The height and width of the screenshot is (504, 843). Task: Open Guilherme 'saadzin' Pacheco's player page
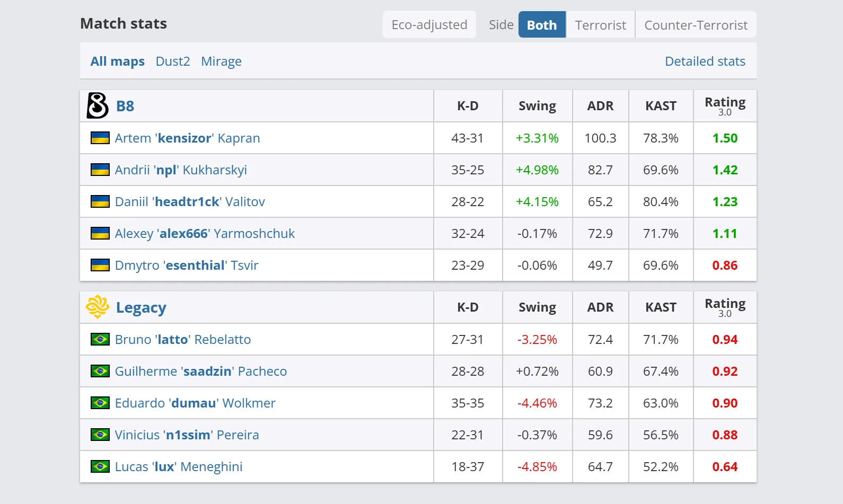click(x=201, y=371)
